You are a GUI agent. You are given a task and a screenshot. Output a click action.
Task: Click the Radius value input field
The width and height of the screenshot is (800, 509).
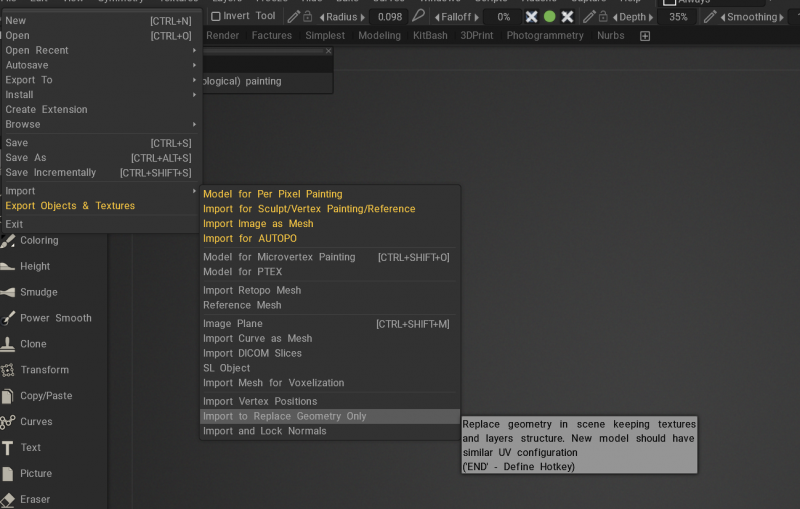pyautogui.click(x=389, y=17)
